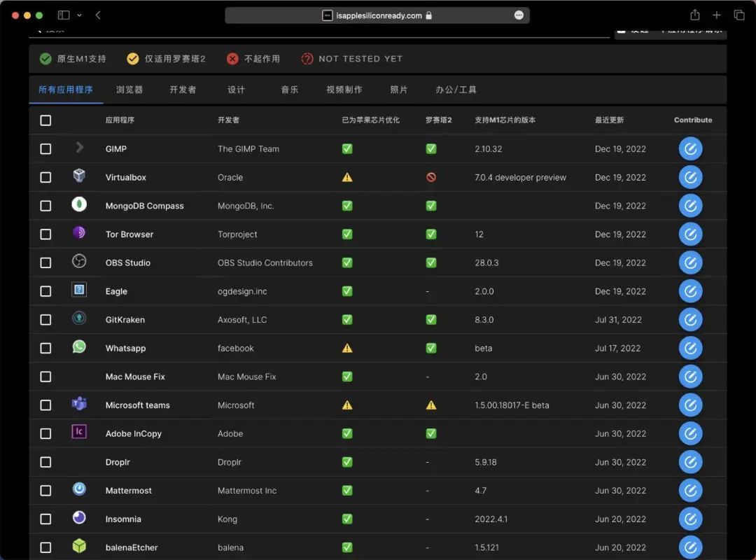Select the Tor Browser row checkbox
The image size is (756, 560).
pyautogui.click(x=45, y=234)
